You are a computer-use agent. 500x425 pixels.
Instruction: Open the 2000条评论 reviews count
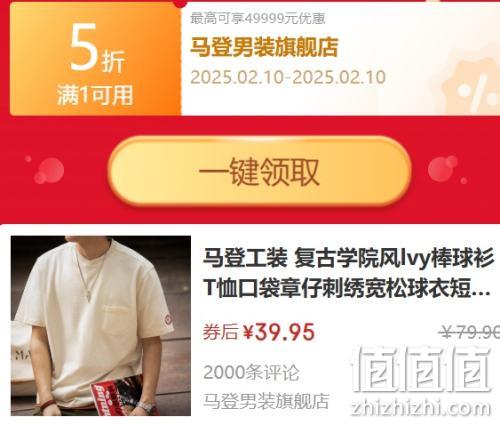point(251,372)
